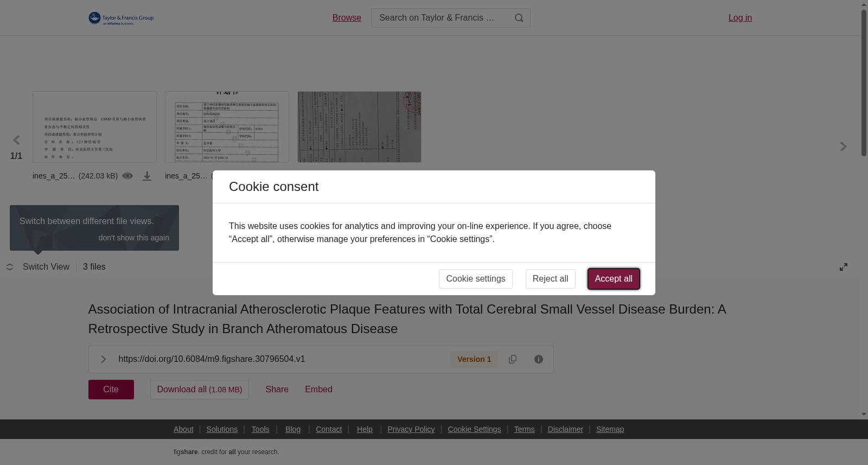Expand the DOI version details chevron

[x=103, y=359]
